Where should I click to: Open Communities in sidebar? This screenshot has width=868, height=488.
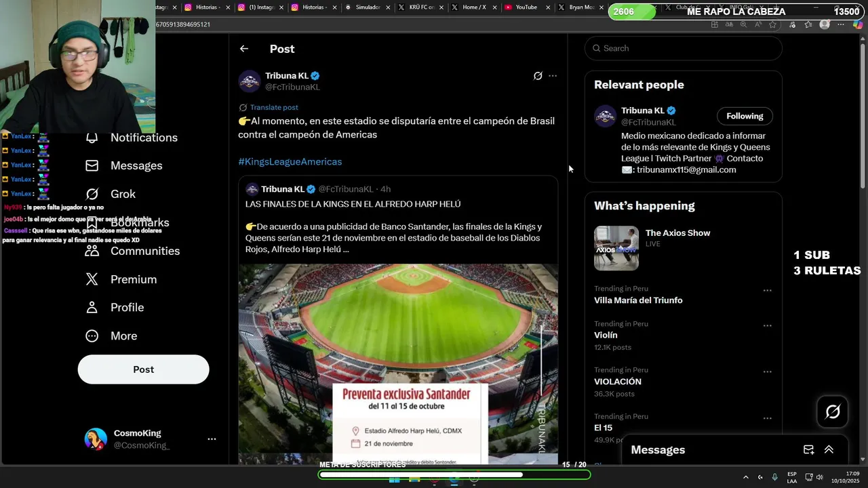(x=133, y=251)
